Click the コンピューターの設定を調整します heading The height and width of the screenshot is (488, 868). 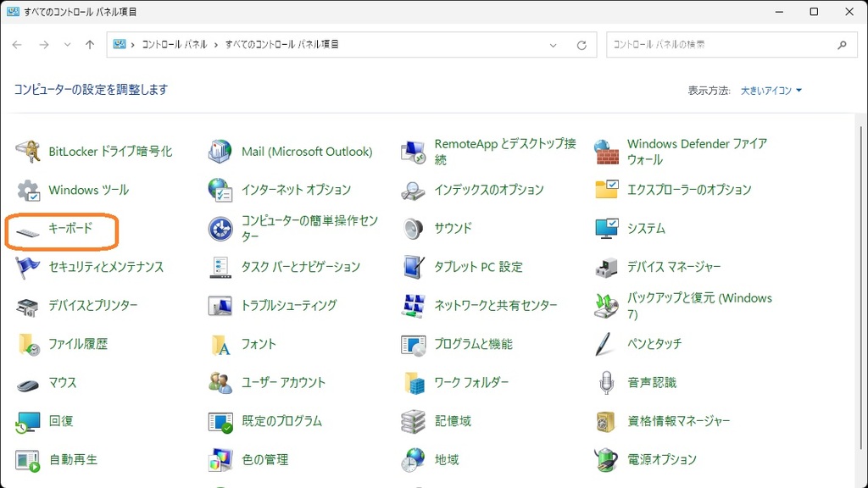(x=91, y=90)
